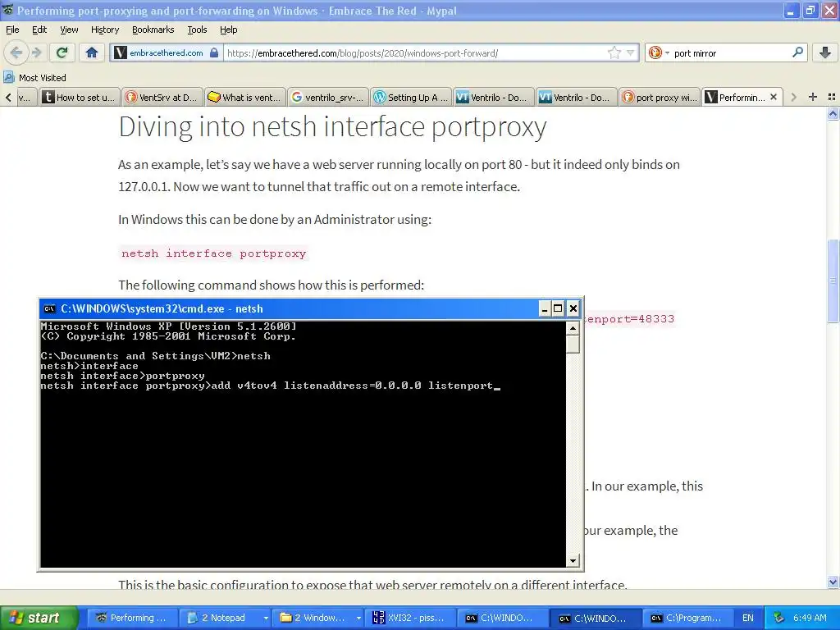Click the page vertical scrollbar thumb

pyautogui.click(x=833, y=281)
